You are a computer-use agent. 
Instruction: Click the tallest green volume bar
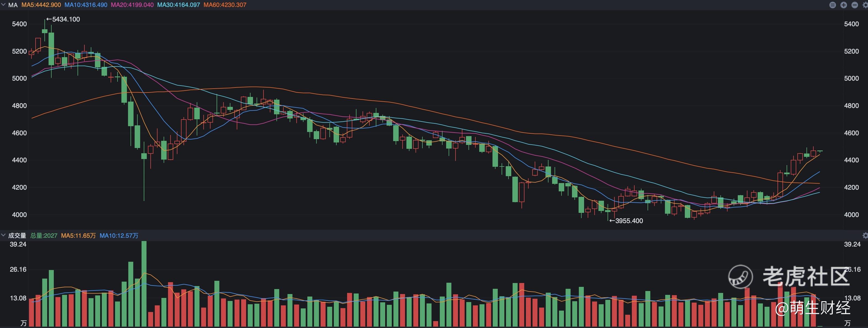tap(144, 284)
